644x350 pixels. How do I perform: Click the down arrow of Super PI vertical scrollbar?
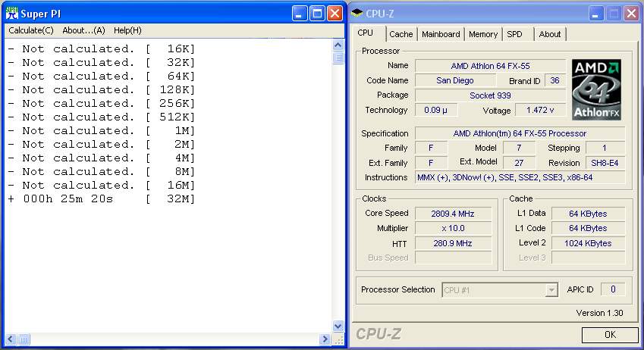(338, 327)
